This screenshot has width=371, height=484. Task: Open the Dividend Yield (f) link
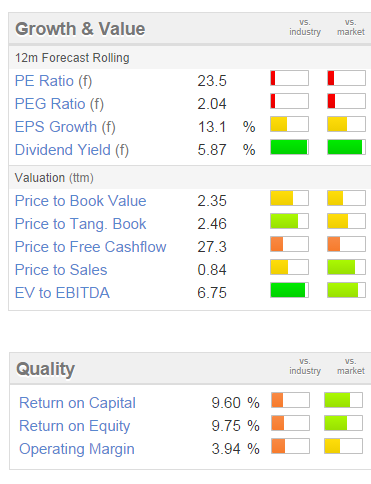pos(72,150)
